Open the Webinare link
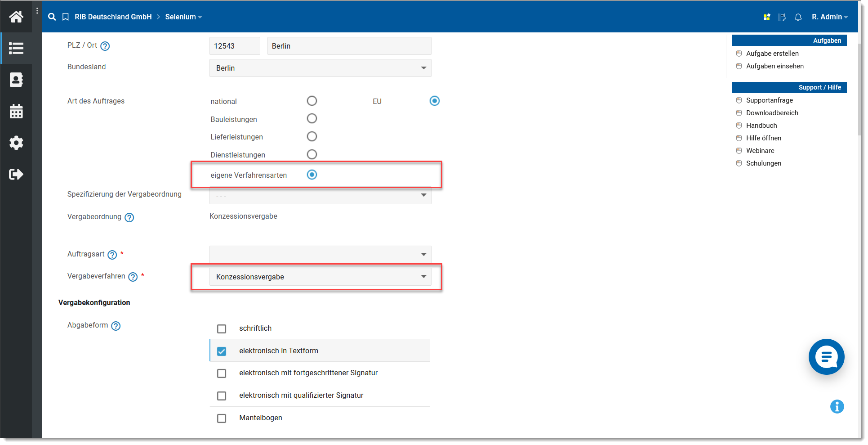Screen dimensions: 868x445 pos(760,151)
